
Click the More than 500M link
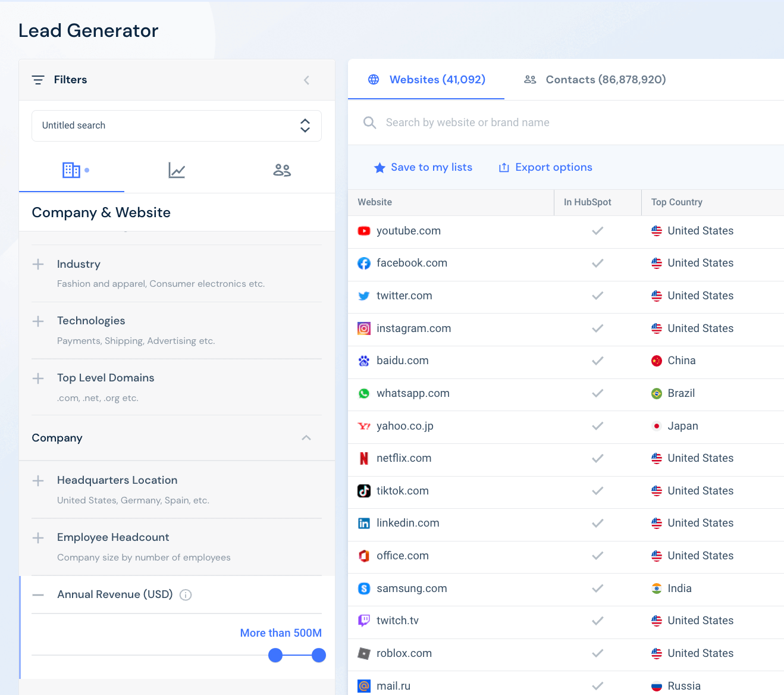tap(281, 633)
